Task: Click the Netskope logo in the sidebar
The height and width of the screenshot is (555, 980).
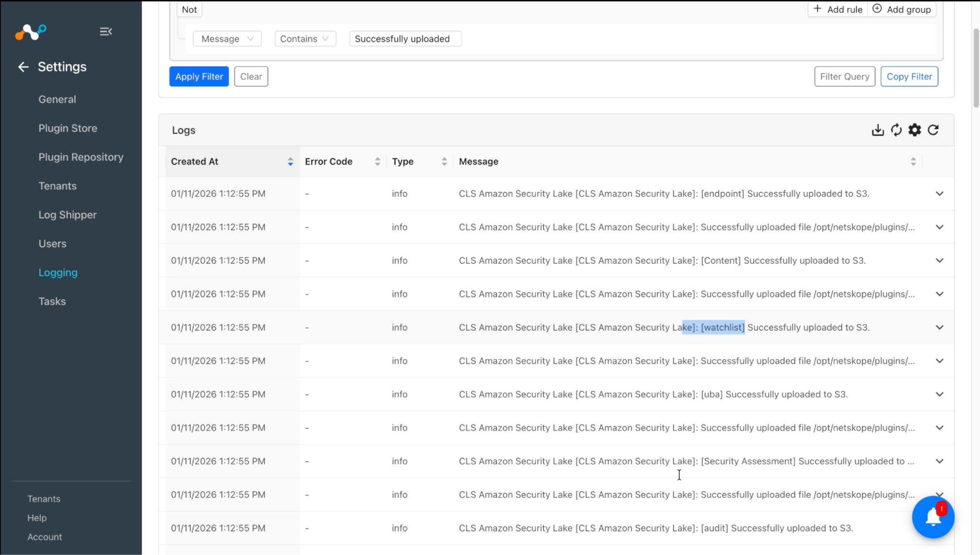Action: point(31,32)
